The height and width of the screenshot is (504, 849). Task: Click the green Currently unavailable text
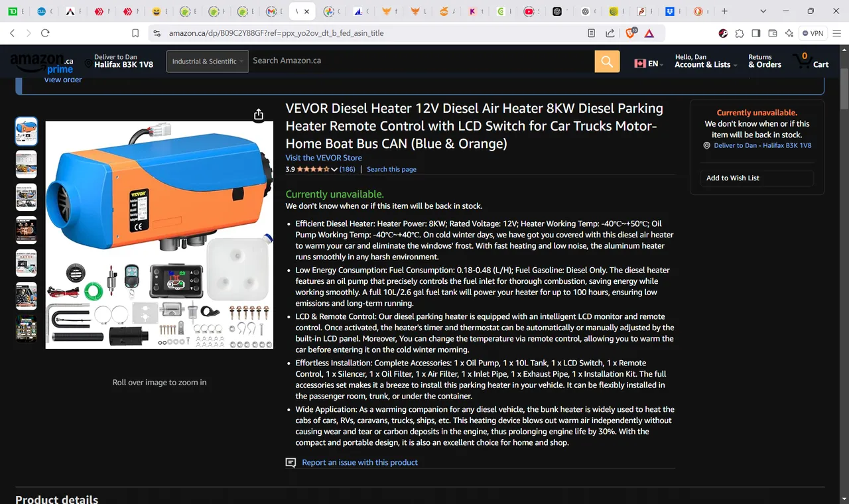tap(334, 194)
